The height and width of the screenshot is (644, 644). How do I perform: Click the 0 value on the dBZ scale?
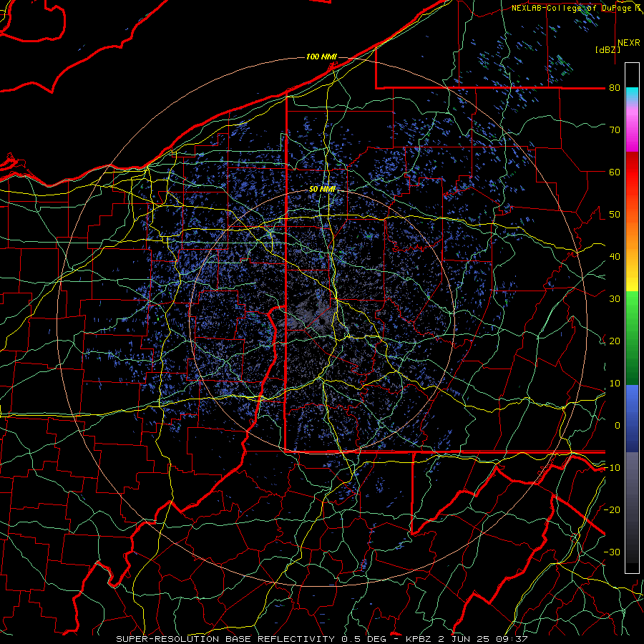click(x=618, y=426)
